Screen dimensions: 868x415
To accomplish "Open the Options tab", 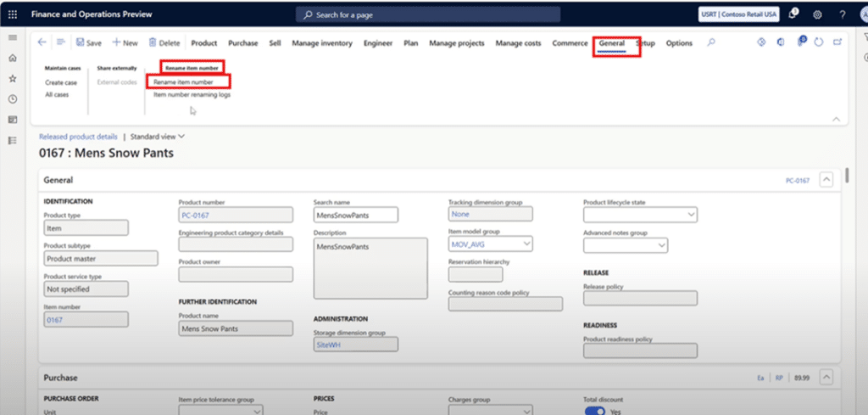I will click(x=679, y=43).
